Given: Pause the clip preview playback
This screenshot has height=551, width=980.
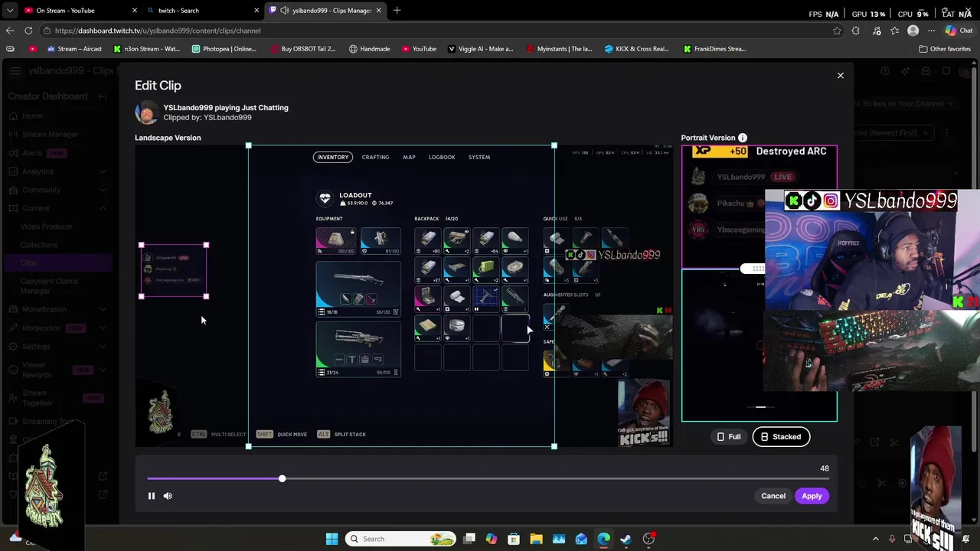Looking at the screenshot, I should coord(152,496).
